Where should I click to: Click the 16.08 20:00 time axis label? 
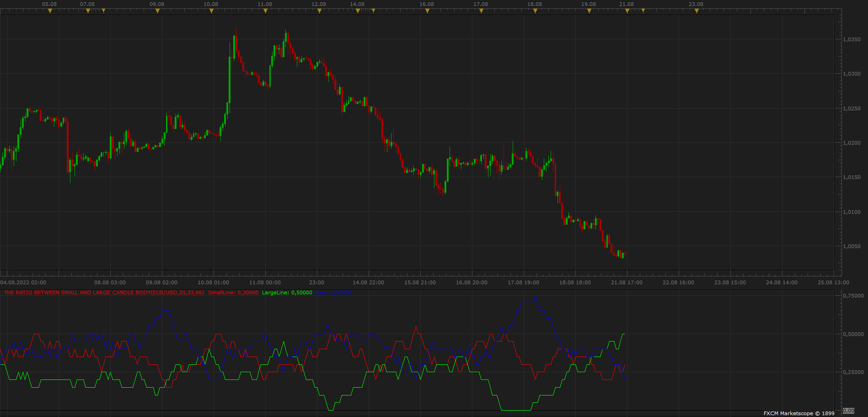tap(472, 282)
